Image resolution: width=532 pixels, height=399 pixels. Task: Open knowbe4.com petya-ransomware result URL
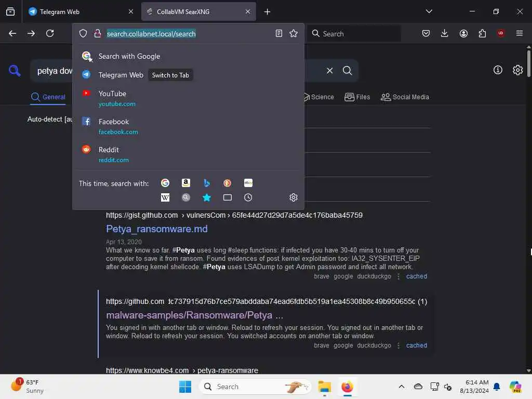pyautogui.click(x=182, y=370)
